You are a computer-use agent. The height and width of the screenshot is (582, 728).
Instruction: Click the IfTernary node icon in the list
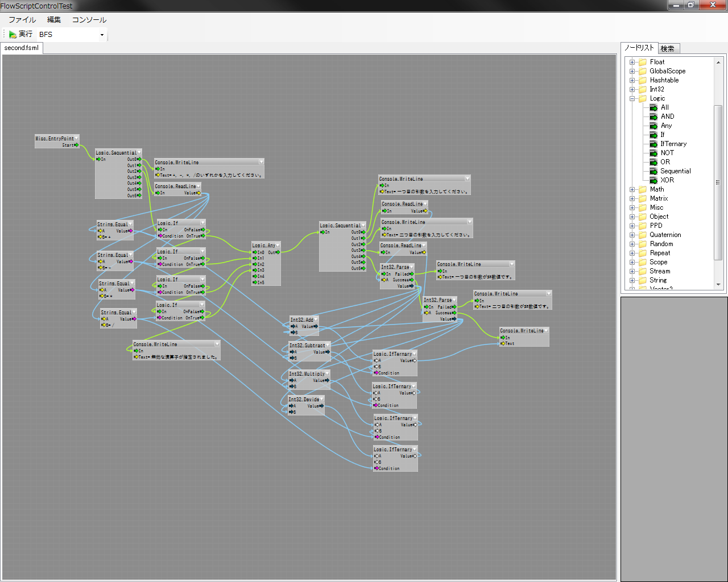pos(653,144)
